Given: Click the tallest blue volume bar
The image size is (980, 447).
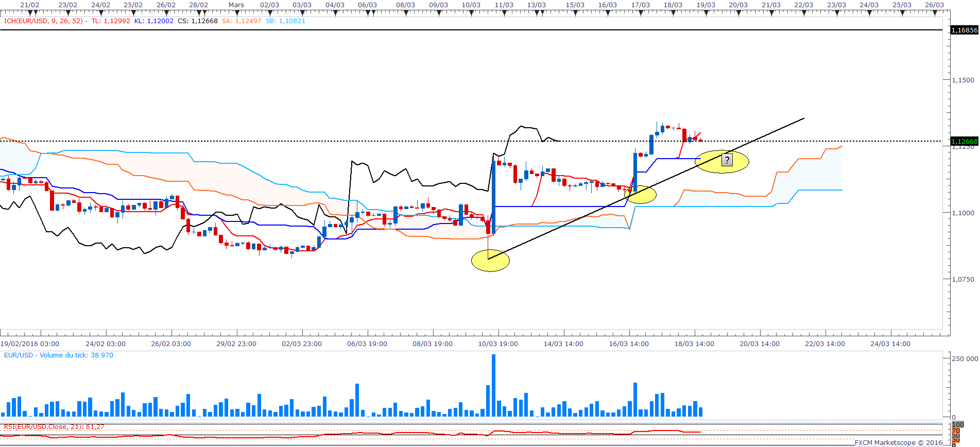Looking at the screenshot, I should [493, 385].
